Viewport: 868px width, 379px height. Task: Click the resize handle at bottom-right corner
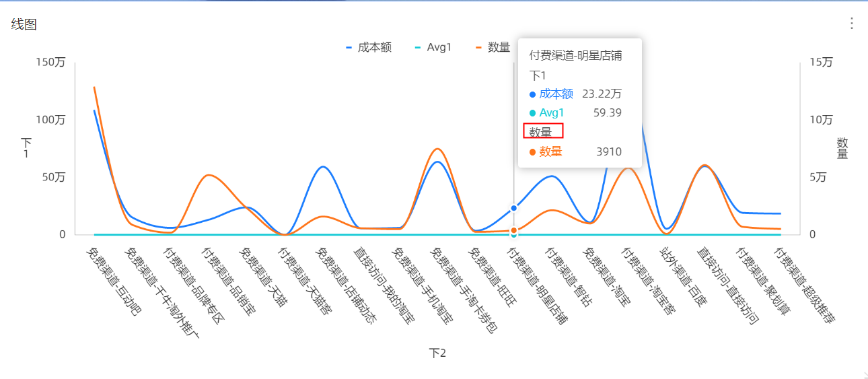(864, 375)
